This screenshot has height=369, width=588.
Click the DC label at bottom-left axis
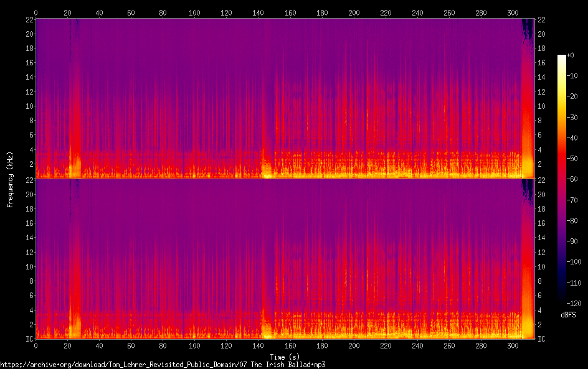pos(29,339)
